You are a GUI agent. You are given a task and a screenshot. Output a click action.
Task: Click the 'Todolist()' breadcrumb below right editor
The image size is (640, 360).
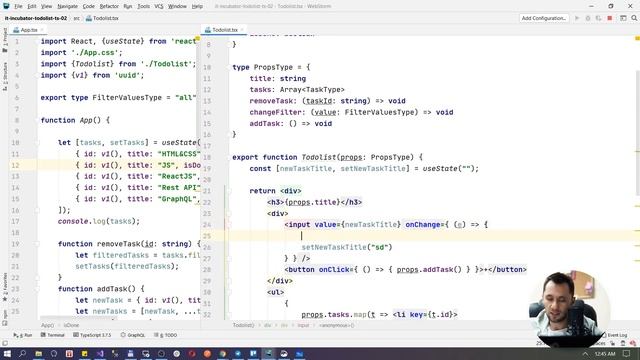pyautogui.click(x=243, y=325)
